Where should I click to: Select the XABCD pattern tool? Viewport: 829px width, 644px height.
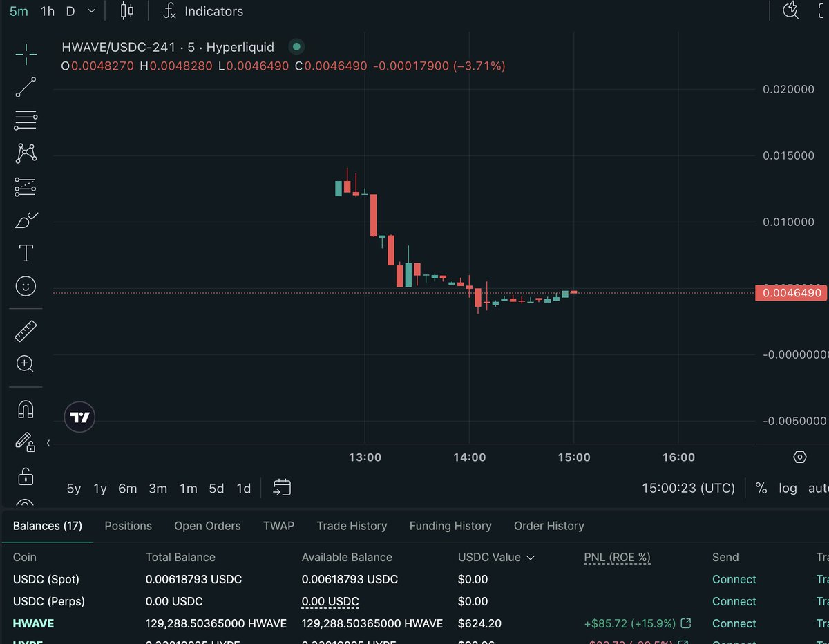click(26, 153)
